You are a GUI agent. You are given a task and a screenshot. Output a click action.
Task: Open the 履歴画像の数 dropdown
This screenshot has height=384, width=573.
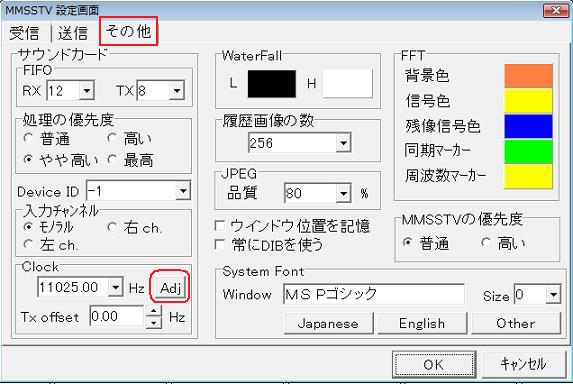point(344,142)
